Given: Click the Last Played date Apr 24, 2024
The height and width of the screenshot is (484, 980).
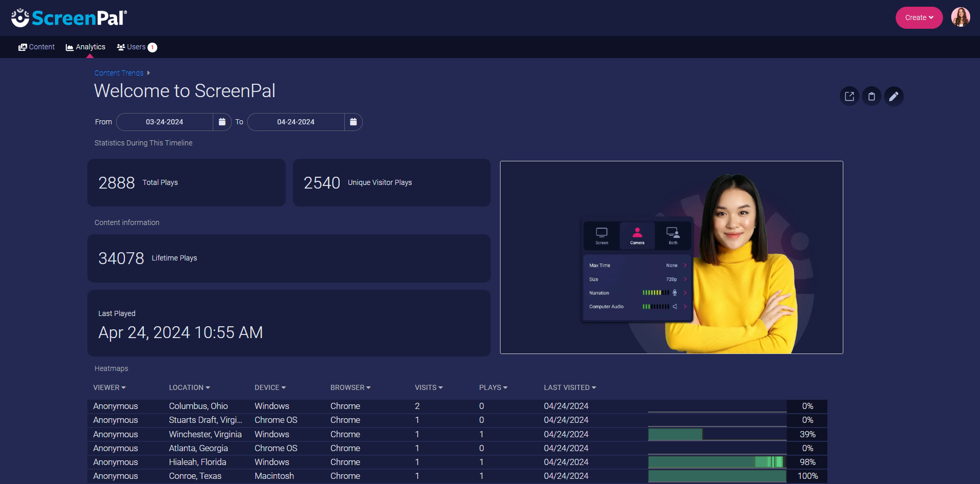Looking at the screenshot, I should pyautogui.click(x=181, y=332).
